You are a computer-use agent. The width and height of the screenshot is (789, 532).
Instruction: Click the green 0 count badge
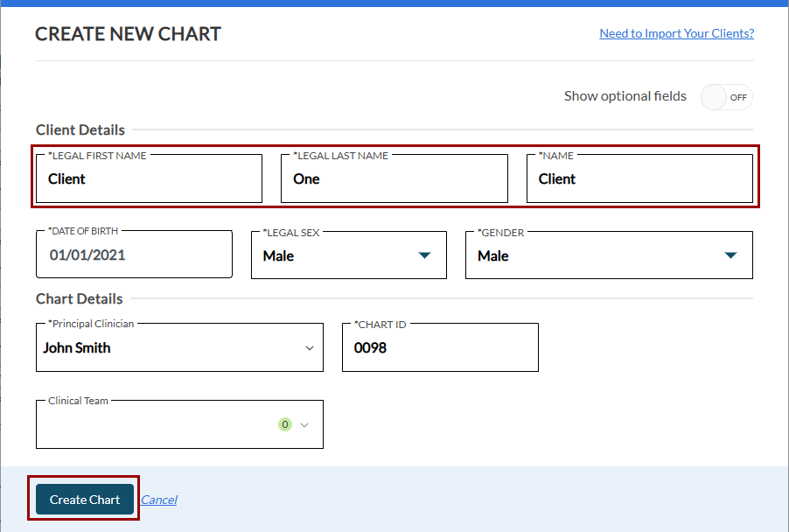pyautogui.click(x=285, y=424)
